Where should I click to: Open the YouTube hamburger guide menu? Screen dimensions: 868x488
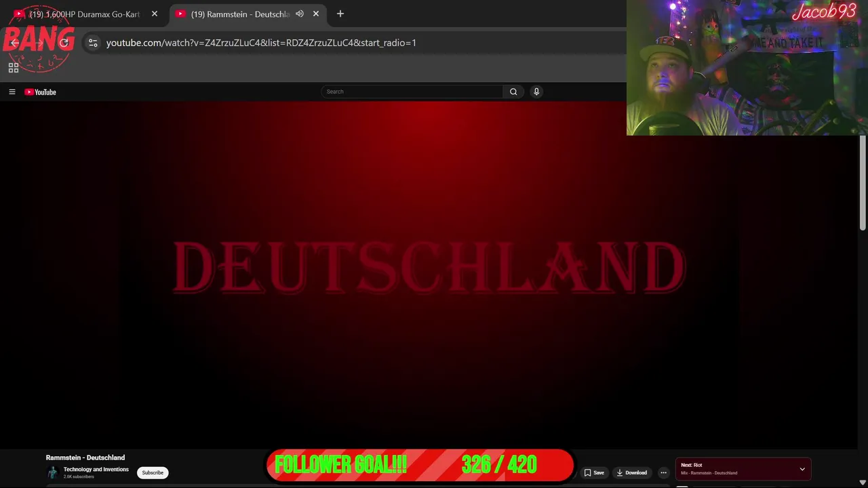click(x=12, y=92)
